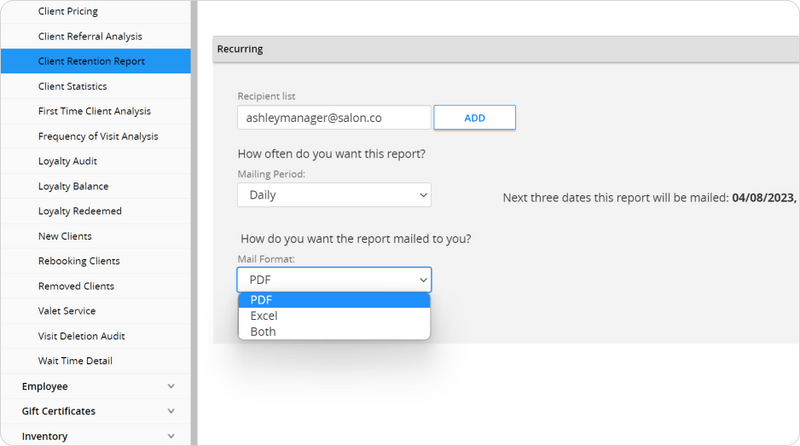Open Client Statistics report
Image resolution: width=800 pixels, height=446 pixels.
click(72, 86)
